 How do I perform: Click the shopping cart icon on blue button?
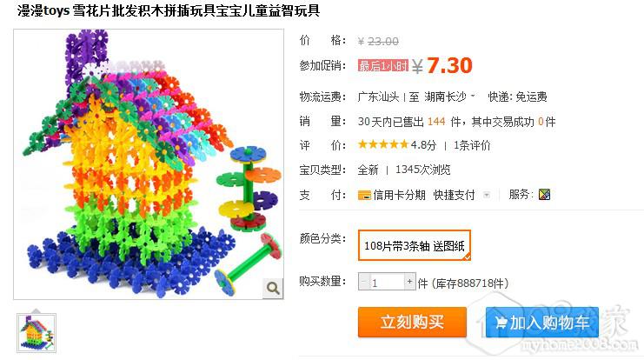coord(501,323)
